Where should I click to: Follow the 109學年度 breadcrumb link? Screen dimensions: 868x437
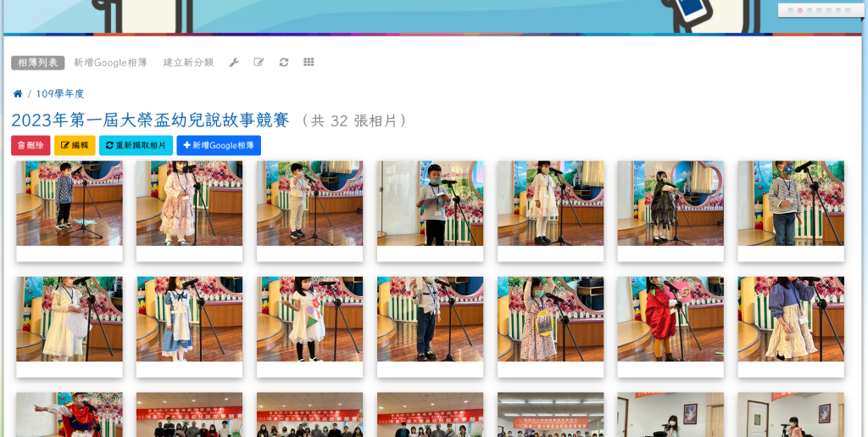click(60, 93)
